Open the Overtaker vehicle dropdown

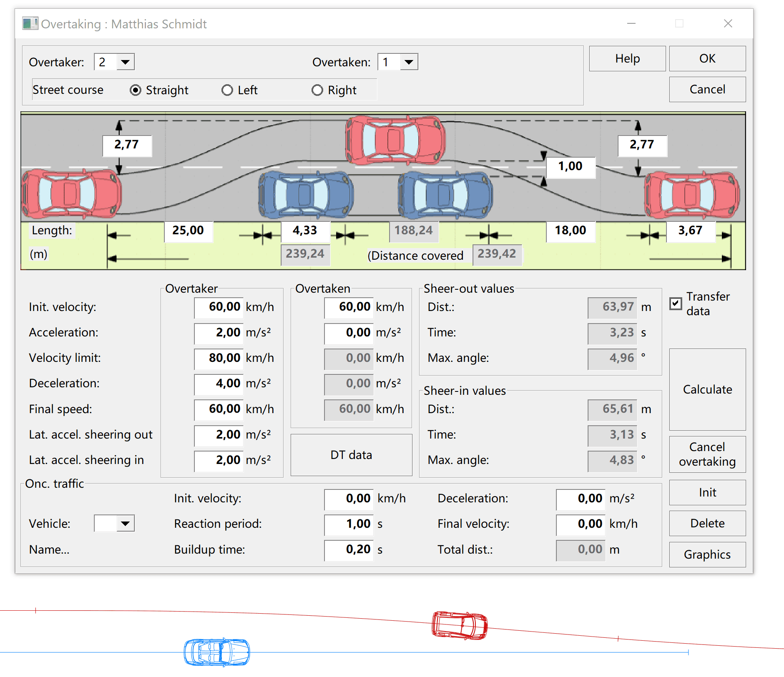(x=125, y=62)
